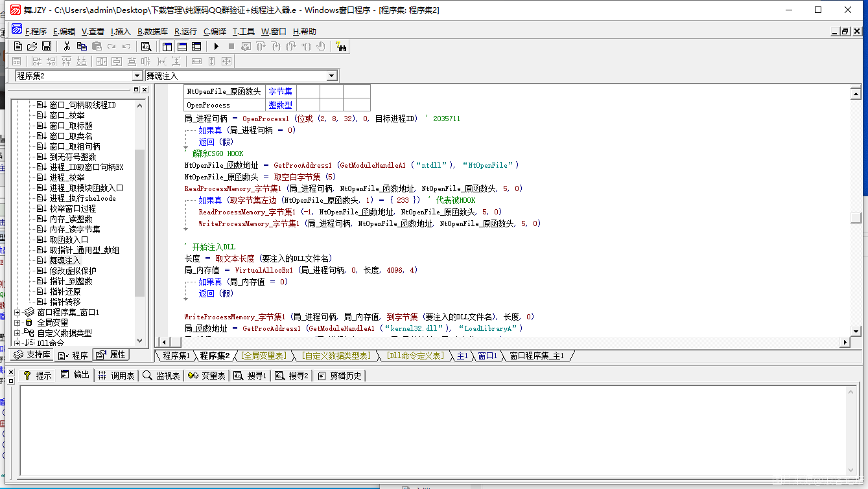The width and height of the screenshot is (868, 489).
Task: Switch to the 程序集1 editor tab
Action: (x=176, y=356)
